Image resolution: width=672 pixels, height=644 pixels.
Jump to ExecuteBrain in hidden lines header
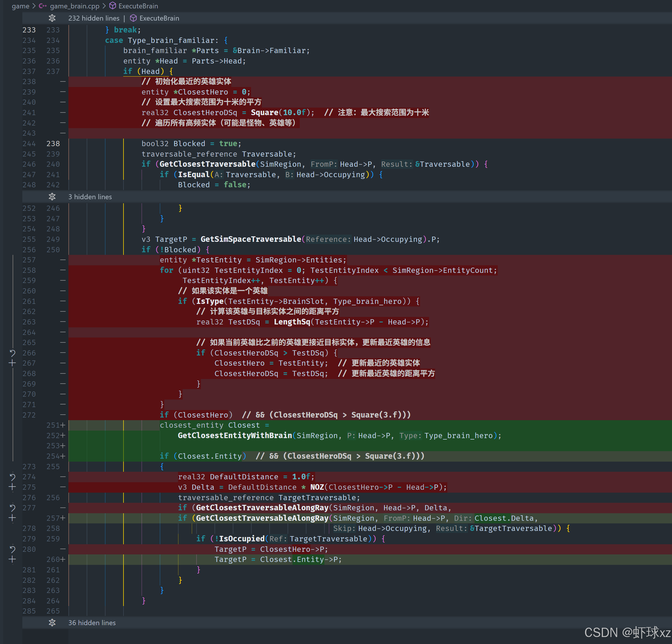click(x=159, y=18)
